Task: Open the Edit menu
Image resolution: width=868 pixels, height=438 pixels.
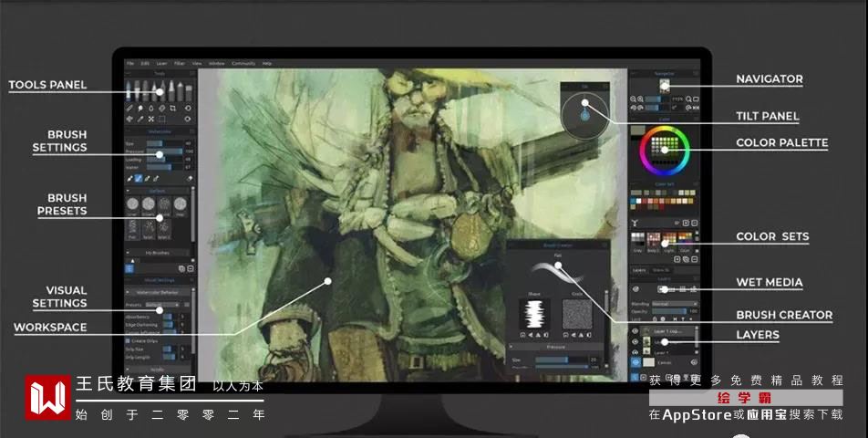Action: pos(145,64)
